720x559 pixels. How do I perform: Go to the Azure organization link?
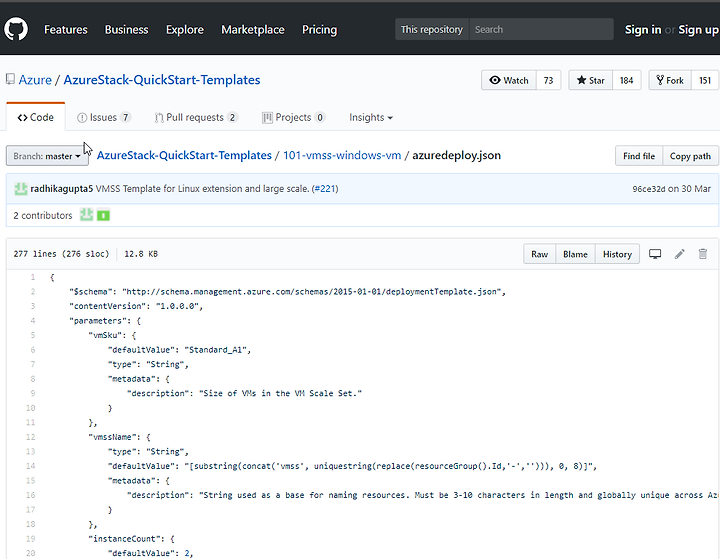point(35,80)
